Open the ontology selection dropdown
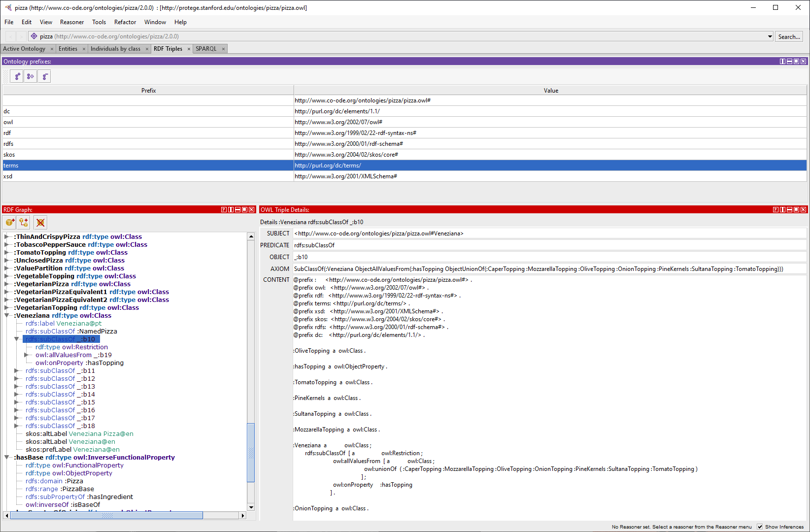This screenshot has height=532, width=810. pyautogui.click(x=770, y=36)
